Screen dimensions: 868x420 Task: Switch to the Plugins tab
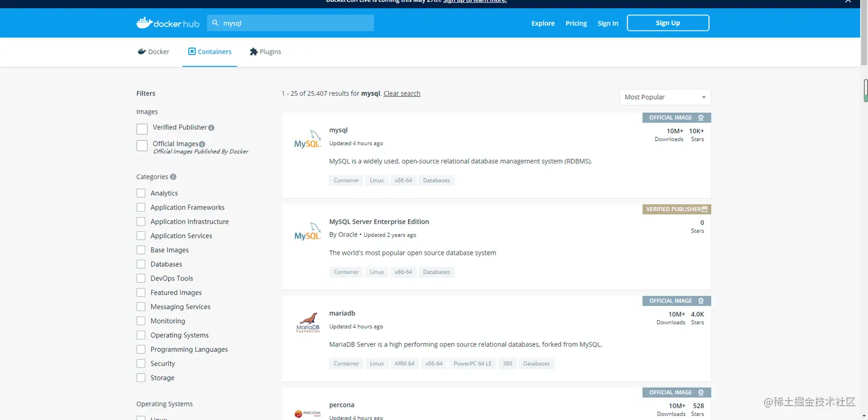coord(265,52)
